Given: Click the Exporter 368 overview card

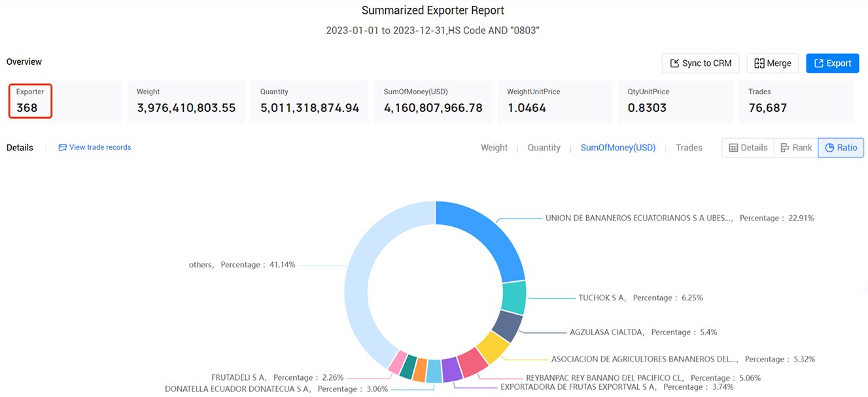Looking at the screenshot, I should click(64, 101).
